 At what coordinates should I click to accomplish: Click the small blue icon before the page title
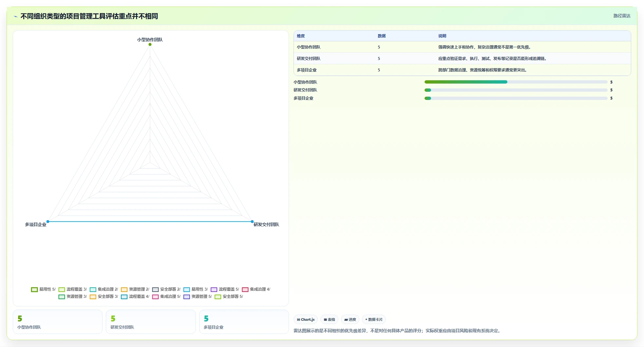(15, 16)
